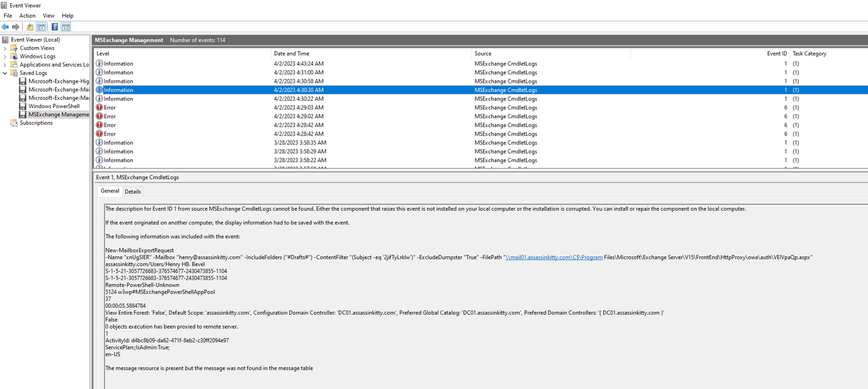The height and width of the screenshot is (389, 868).
Task: Click the Microsoft-Exchange-Hig saved log disk icon
Action: pos(23,81)
